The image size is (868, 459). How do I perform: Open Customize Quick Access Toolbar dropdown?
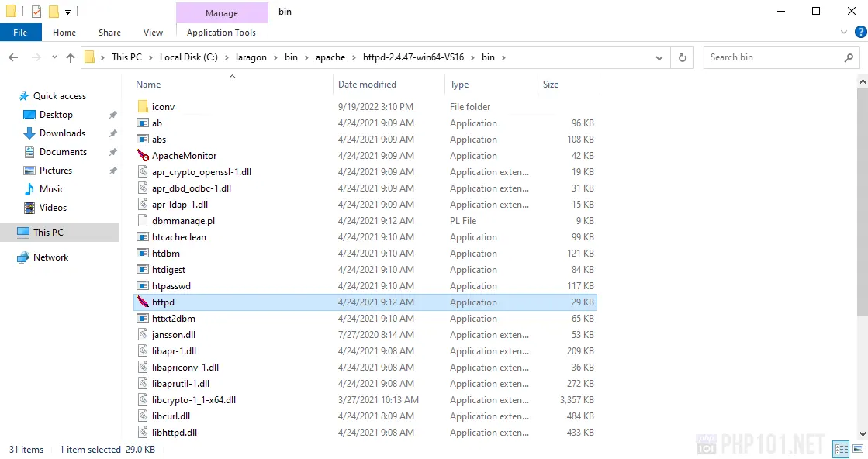click(x=67, y=12)
